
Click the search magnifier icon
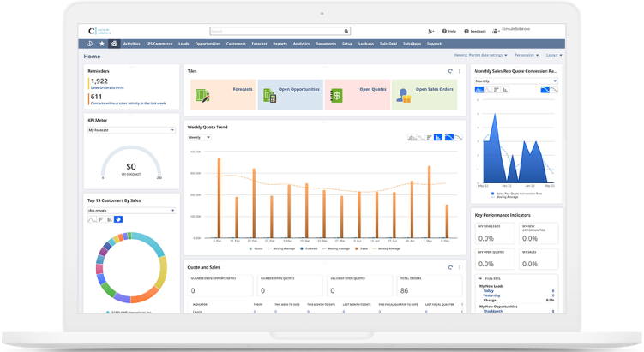point(347,31)
